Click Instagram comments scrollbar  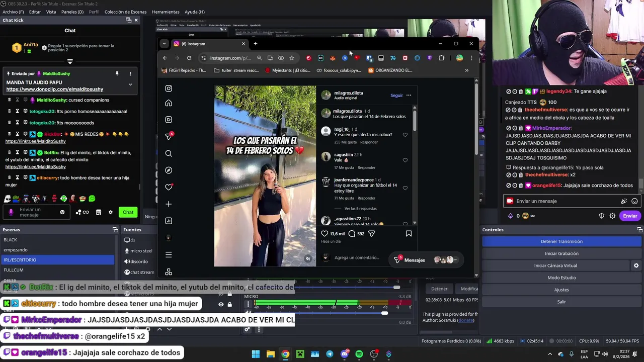pos(415,121)
